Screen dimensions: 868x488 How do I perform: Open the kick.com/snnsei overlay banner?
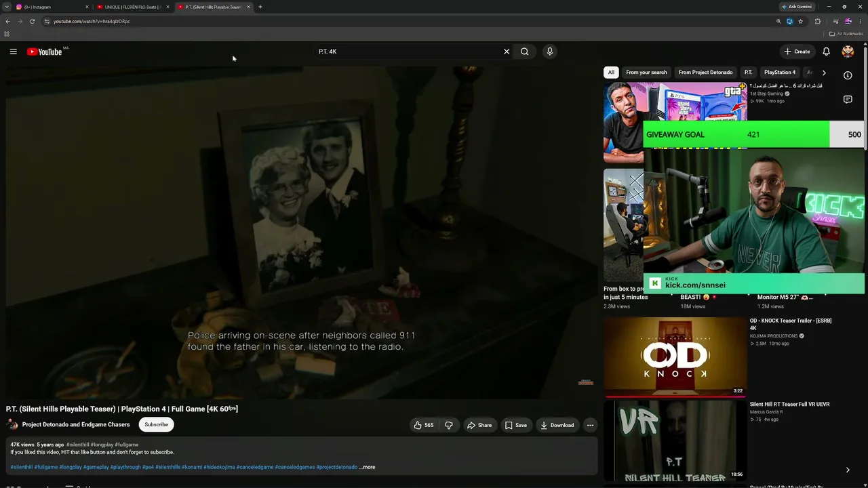point(754,283)
